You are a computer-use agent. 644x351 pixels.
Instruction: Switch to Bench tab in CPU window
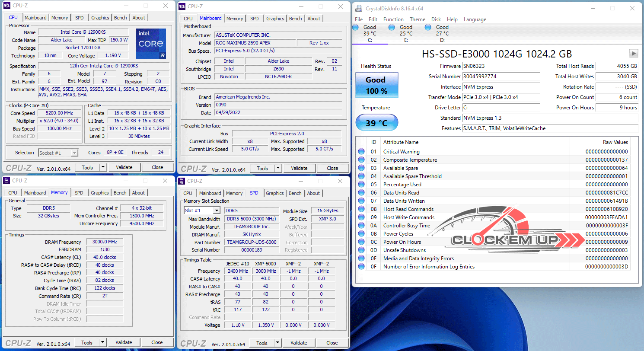[x=121, y=18]
